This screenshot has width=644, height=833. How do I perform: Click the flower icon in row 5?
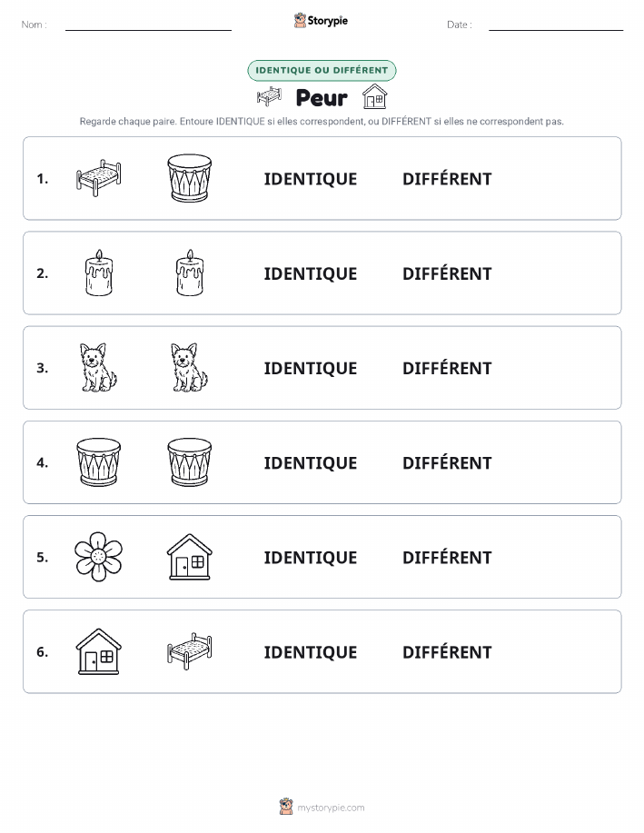(x=99, y=557)
